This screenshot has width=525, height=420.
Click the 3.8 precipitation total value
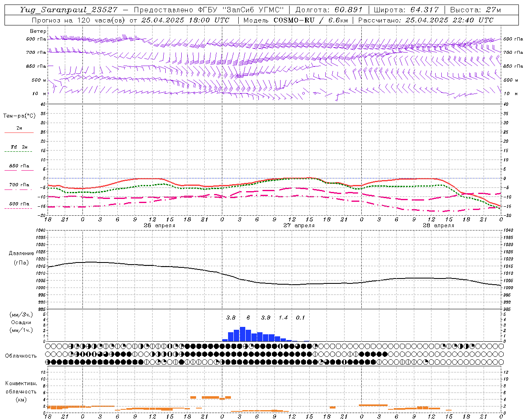point(231,318)
